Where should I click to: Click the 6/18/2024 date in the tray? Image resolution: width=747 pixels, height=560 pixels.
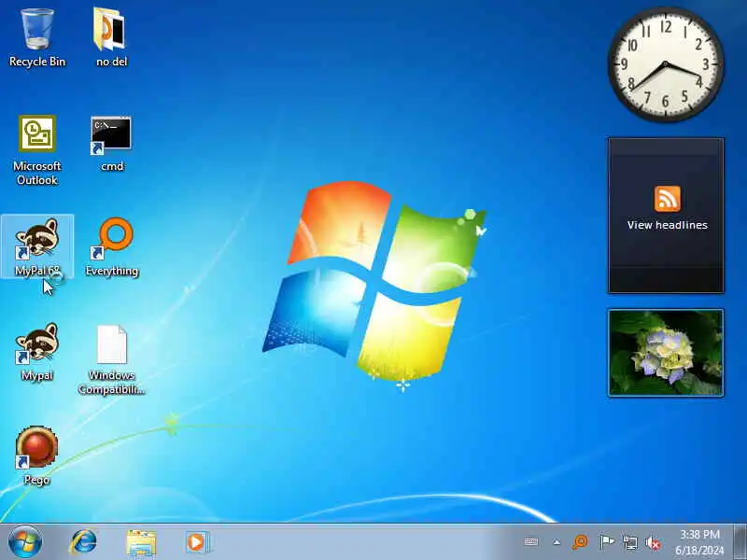point(699,550)
